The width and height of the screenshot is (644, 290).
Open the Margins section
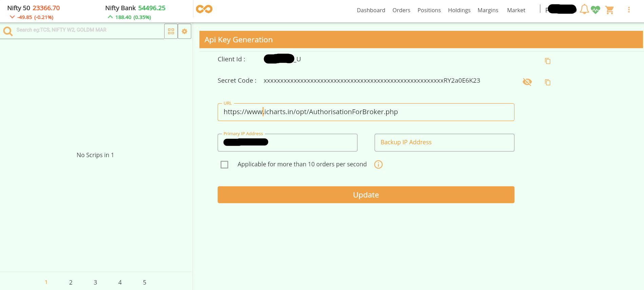488,10
